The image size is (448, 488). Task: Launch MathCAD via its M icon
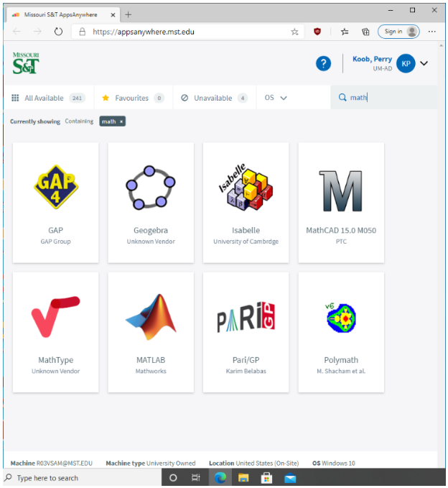341,190
